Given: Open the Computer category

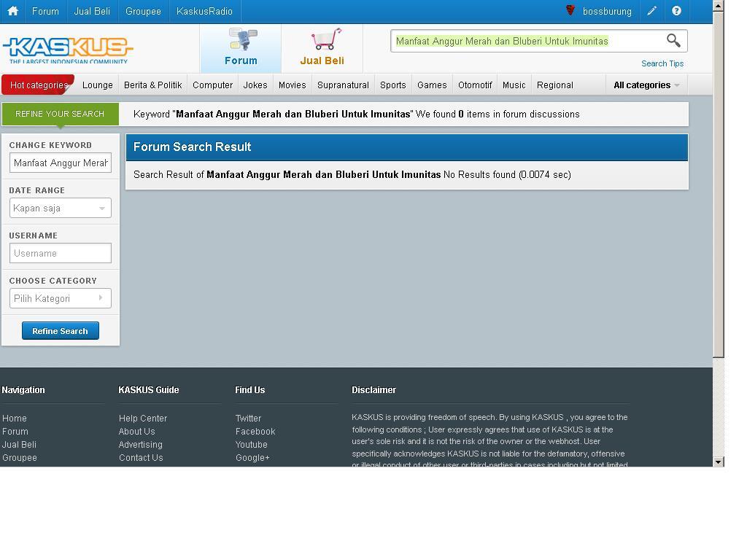Looking at the screenshot, I should click(x=212, y=85).
